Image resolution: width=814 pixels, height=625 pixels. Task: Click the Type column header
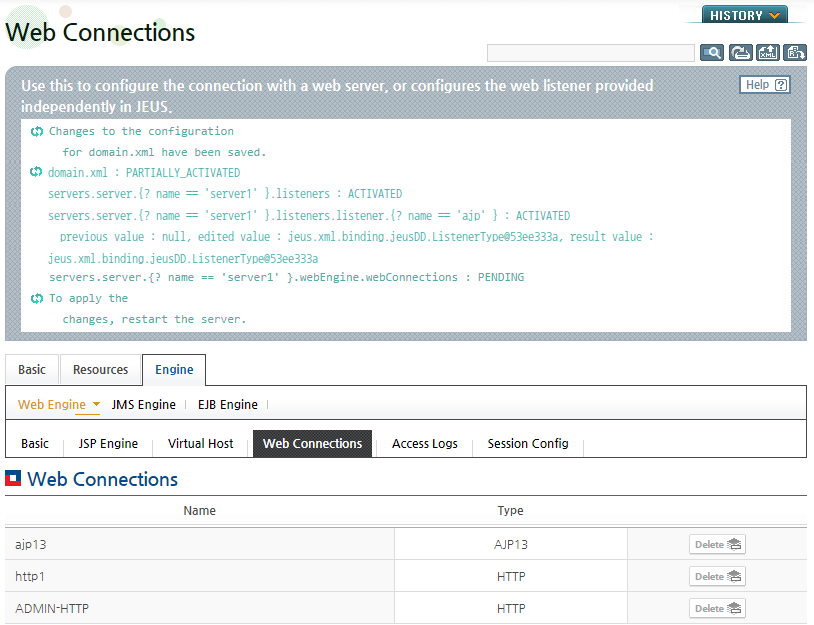pyautogui.click(x=510, y=510)
